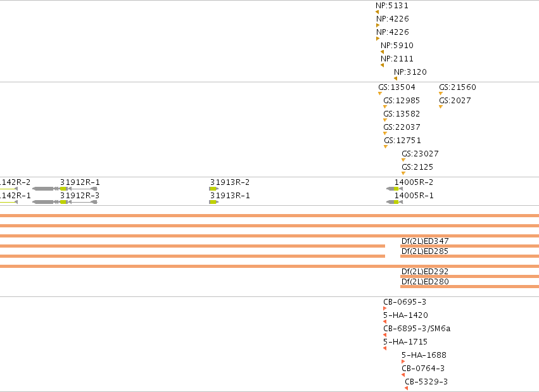Select the NP:5910 insertion label

pos(397,46)
